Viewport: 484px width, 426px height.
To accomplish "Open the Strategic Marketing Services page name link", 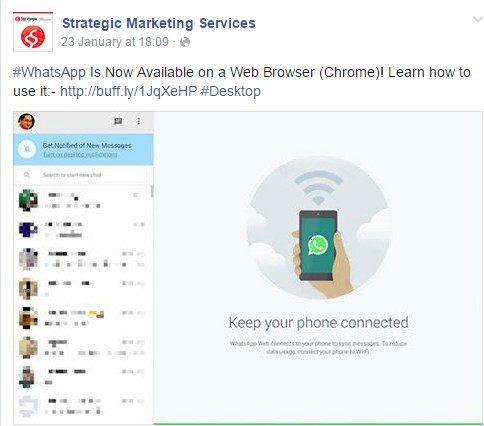I will [159, 23].
